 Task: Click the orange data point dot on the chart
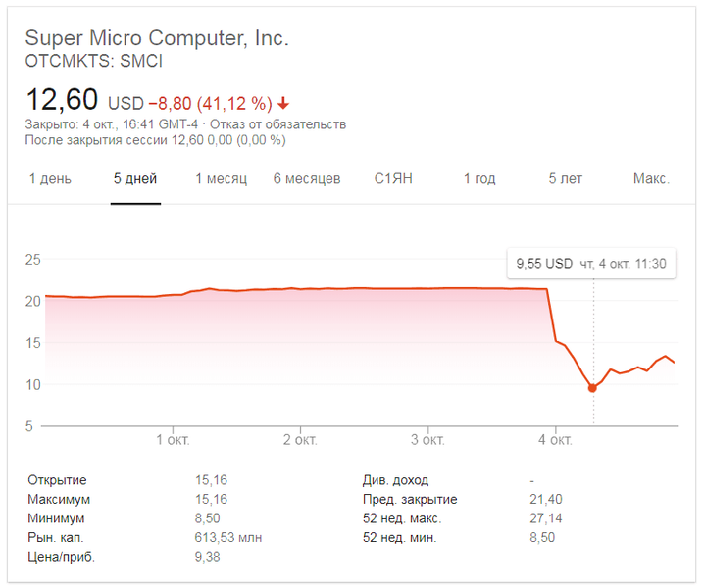click(x=592, y=388)
